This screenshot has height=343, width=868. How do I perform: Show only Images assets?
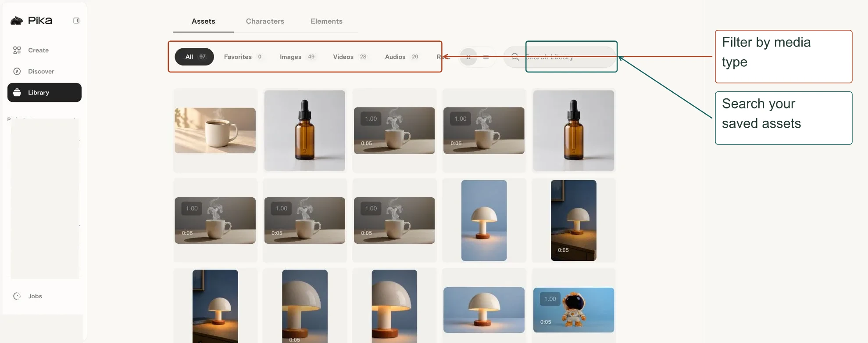pos(298,57)
